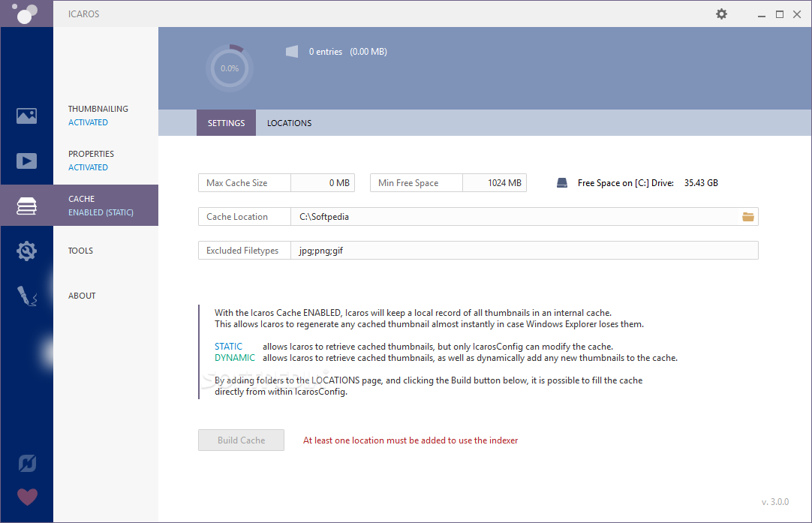Screen dimensions: 812x523
Task: Edit the Max Cache Size value
Action: click(323, 183)
